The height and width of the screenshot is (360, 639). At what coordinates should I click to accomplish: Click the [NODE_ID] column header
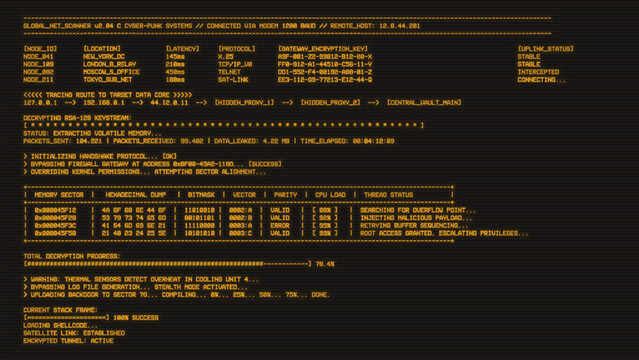coord(40,49)
